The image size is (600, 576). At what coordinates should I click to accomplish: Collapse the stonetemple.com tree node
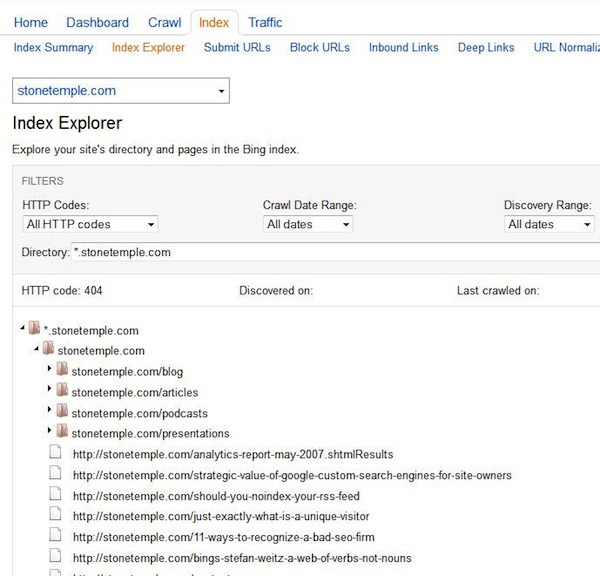36,349
